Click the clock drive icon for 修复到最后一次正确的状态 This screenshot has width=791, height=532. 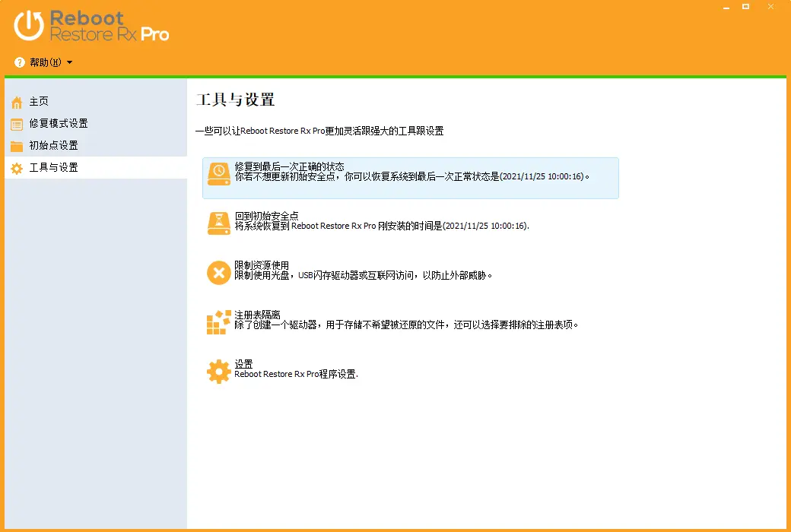tap(219, 174)
